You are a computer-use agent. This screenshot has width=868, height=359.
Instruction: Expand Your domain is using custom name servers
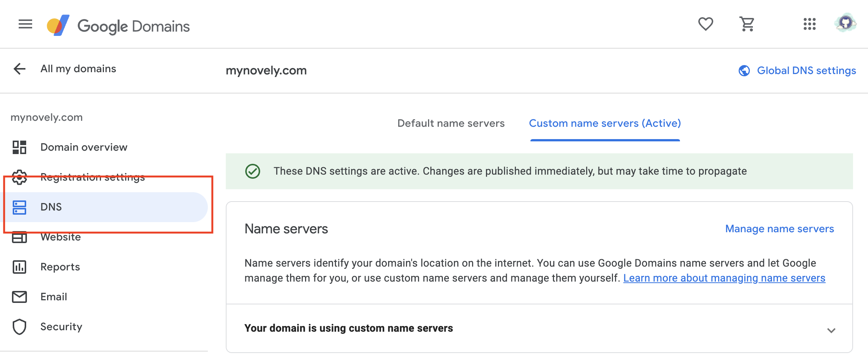(831, 330)
